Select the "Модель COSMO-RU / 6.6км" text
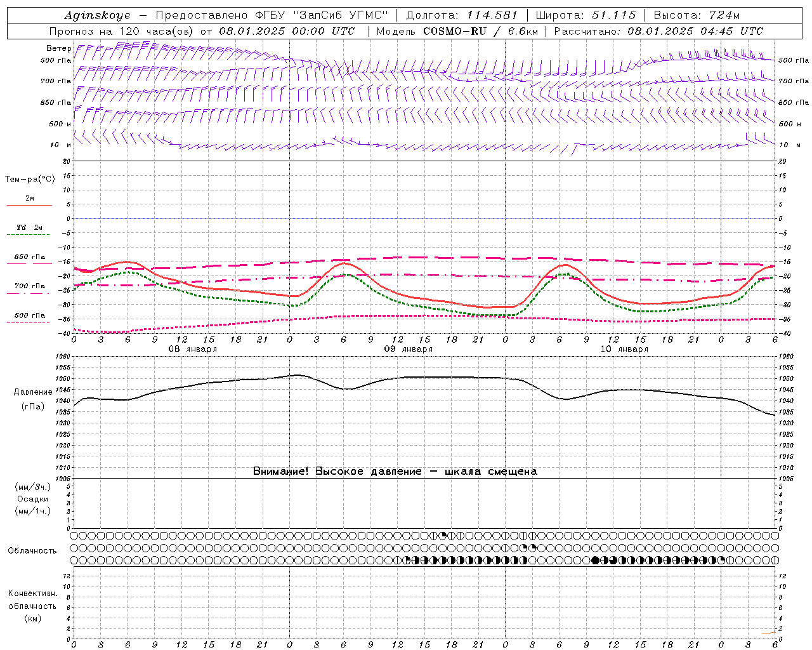Image resolution: width=812 pixels, height=650 pixels. (x=457, y=31)
